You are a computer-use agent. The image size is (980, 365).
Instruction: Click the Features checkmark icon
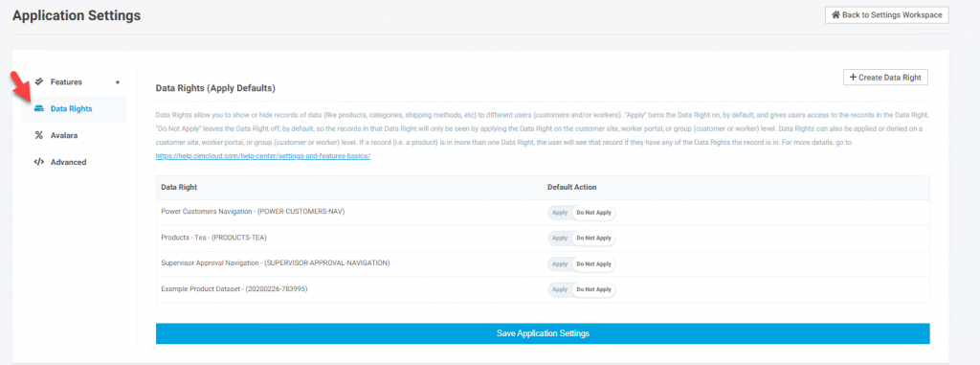[x=38, y=81]
